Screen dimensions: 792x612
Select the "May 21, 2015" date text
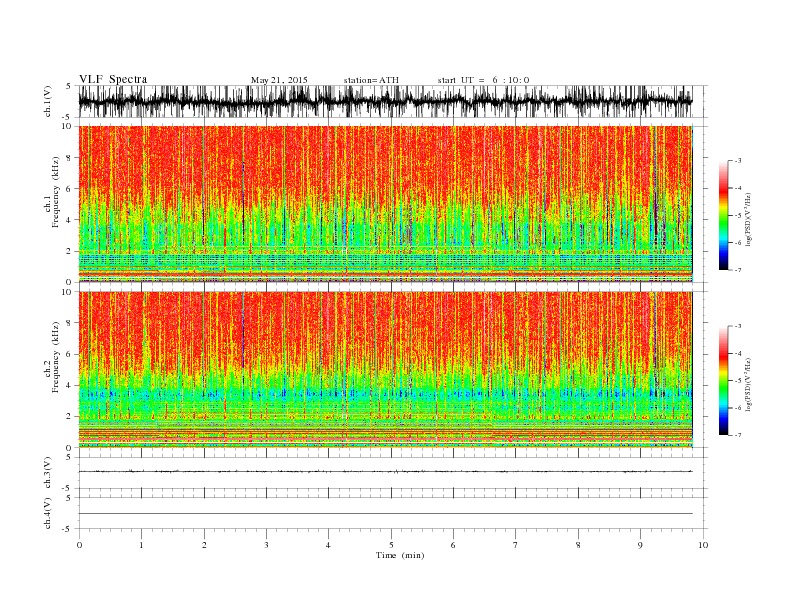279,80
